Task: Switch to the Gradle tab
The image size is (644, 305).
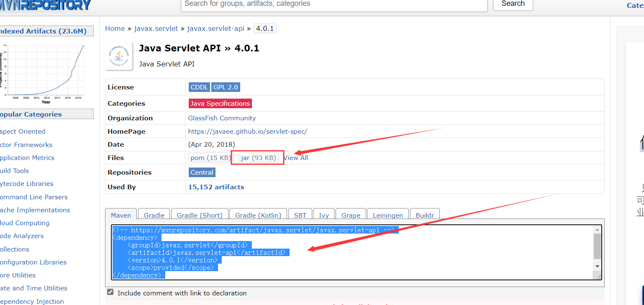Action: (x=154, y=215)
